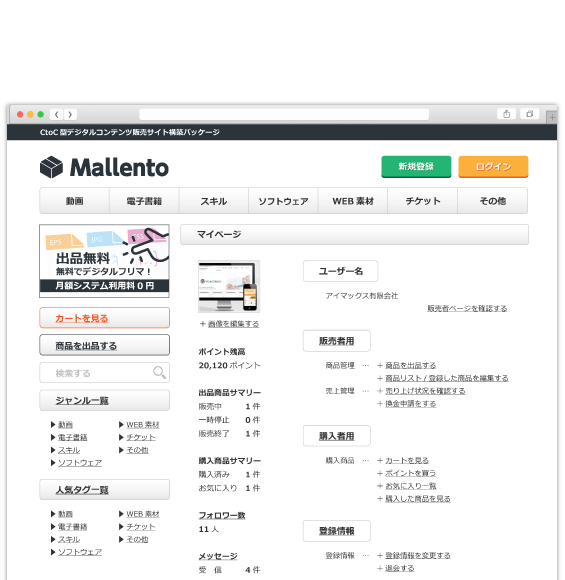This screenshot has height=580, width=565.
Task: Click the 出品無料 promotional banner
Action: click(x=104, y=261)
